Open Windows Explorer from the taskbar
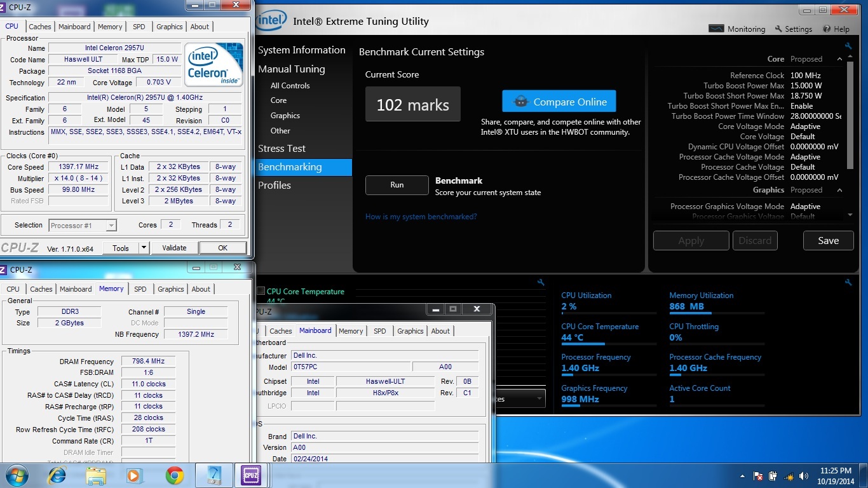Screen dimensions: 868x488 97,475
